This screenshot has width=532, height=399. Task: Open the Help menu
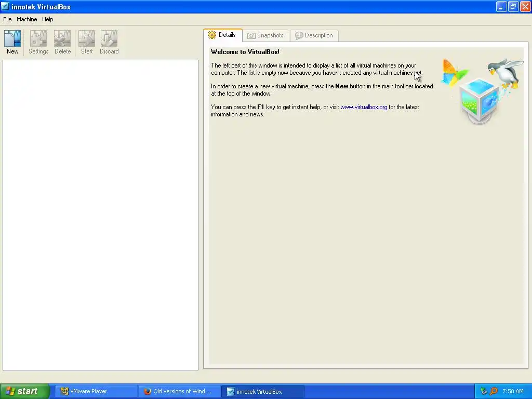47,19
